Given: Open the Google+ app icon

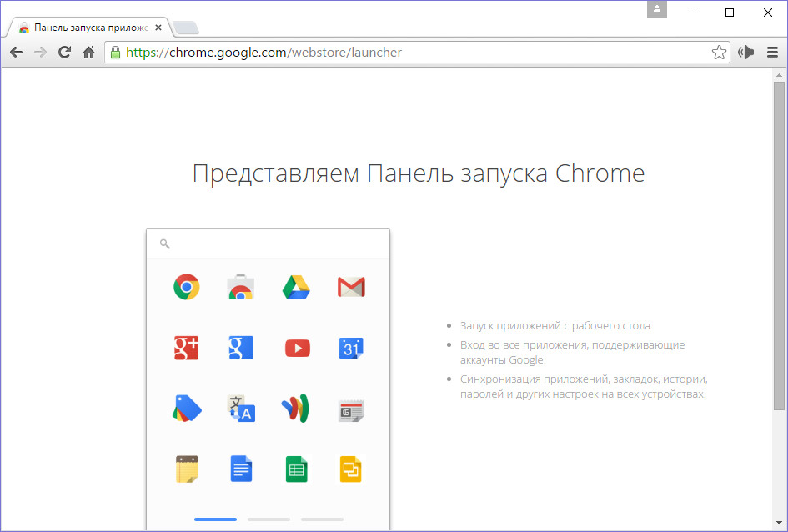Looking at the screenshot, I should [x=187, y=348].
